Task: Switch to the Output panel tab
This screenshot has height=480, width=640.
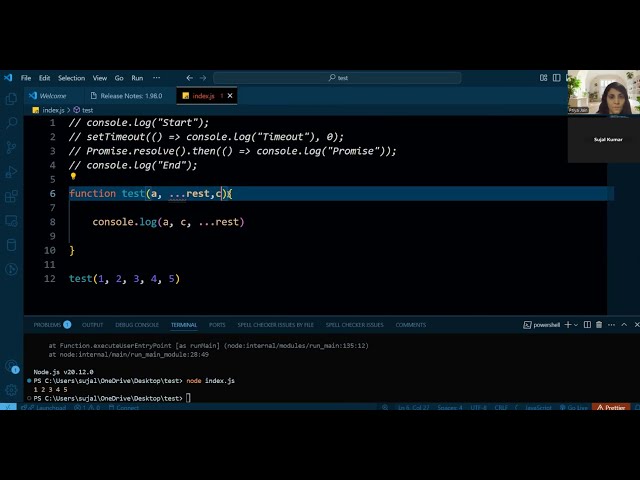Action: [x=93, y=325]
